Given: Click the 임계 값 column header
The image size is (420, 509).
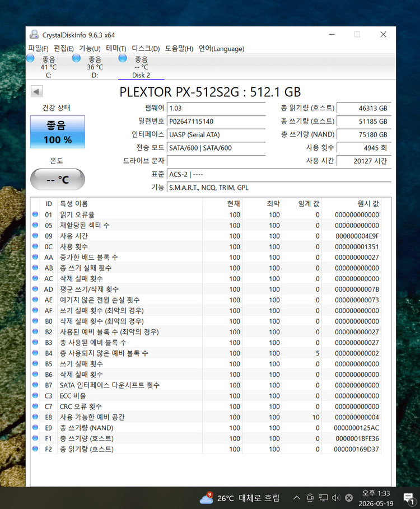Looking at the screenshot, I should coord(302,203).
